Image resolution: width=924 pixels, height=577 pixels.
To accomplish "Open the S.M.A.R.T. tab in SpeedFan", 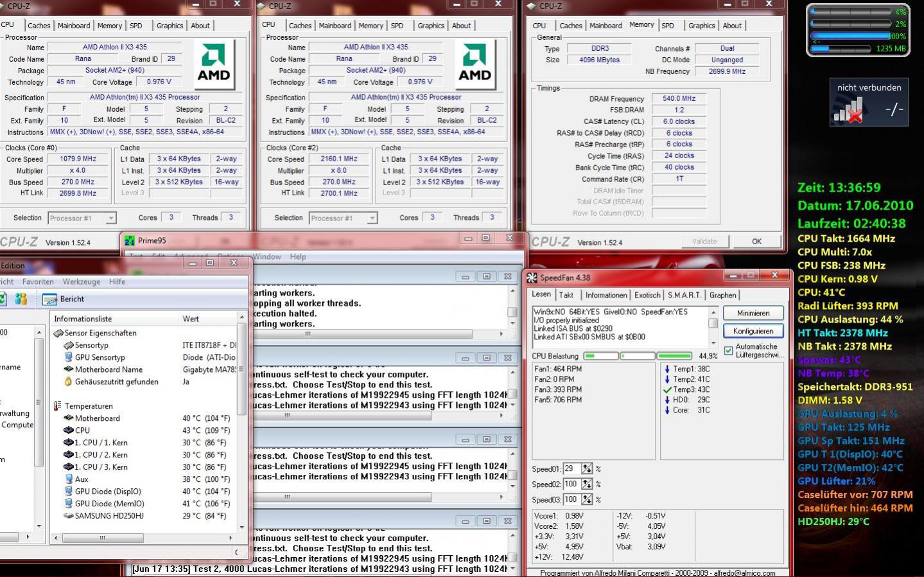I will pyautogui.click(x=684, y=295).
